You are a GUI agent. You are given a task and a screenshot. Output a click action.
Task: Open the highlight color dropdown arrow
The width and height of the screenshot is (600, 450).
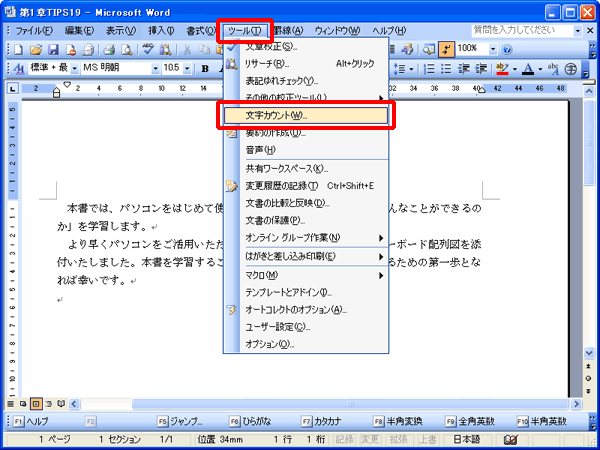[515, 69]
